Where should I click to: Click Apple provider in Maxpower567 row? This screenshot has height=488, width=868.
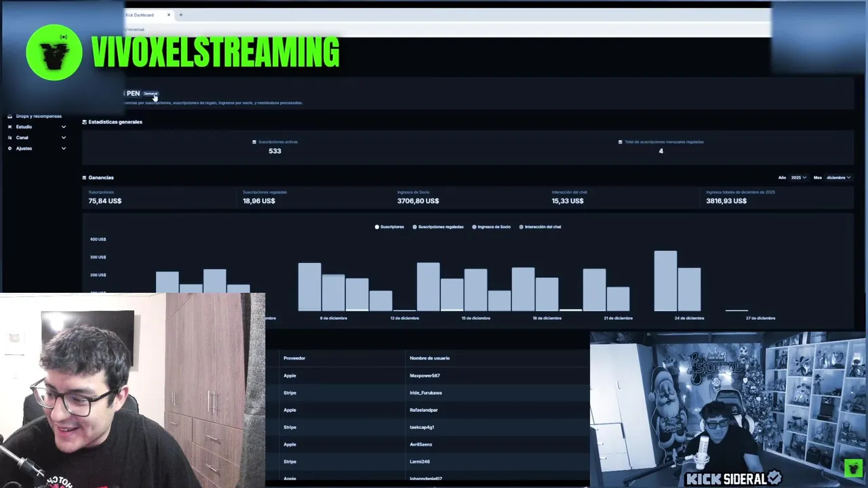click(290, 375)
